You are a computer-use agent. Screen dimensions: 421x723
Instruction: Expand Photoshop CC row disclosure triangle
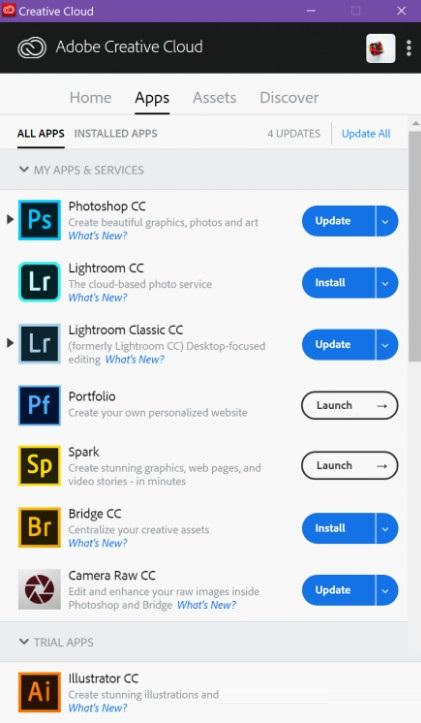click(x=10, y=220)
